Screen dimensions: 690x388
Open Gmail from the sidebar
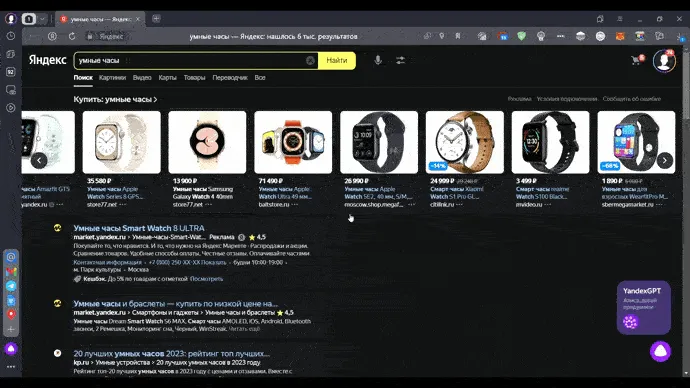[x=11, y=272]
